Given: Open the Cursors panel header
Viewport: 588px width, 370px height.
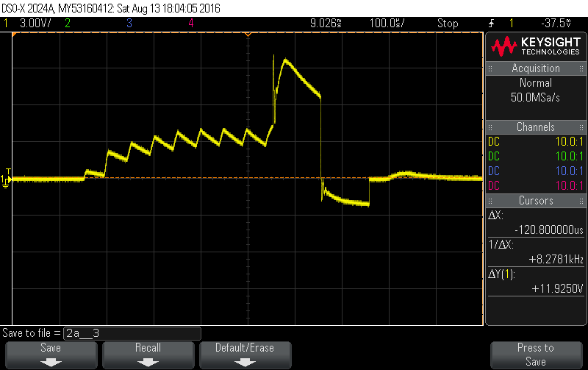Looking at the screenshot, I should [536, 200].
